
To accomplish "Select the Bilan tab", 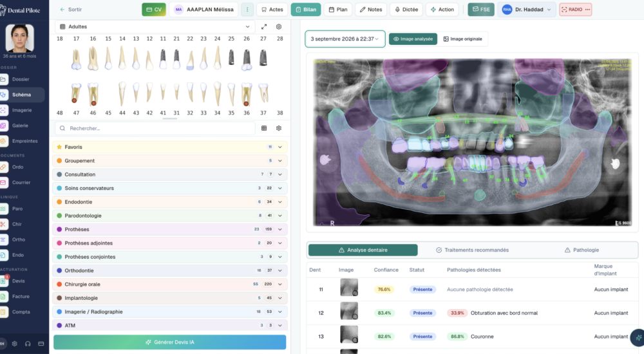I will [306, 10].
